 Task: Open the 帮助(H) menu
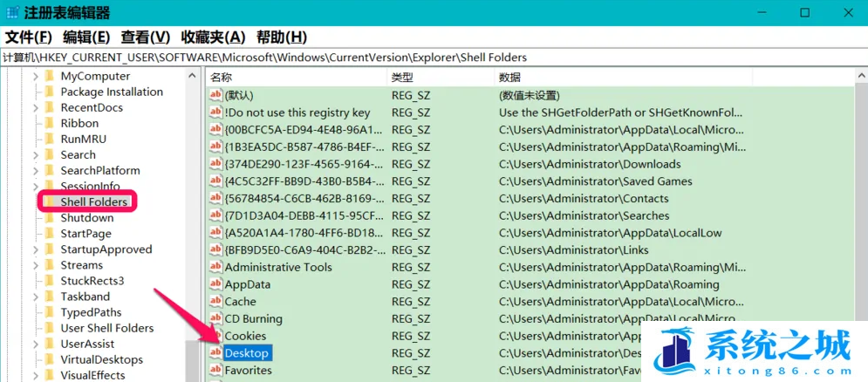(x=281, y=38)
